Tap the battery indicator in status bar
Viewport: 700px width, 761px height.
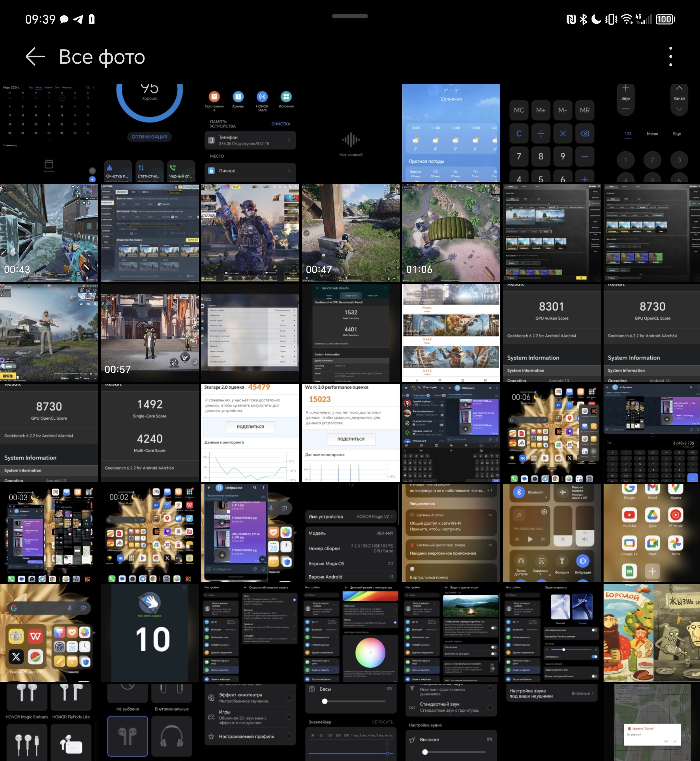[666, 19]
